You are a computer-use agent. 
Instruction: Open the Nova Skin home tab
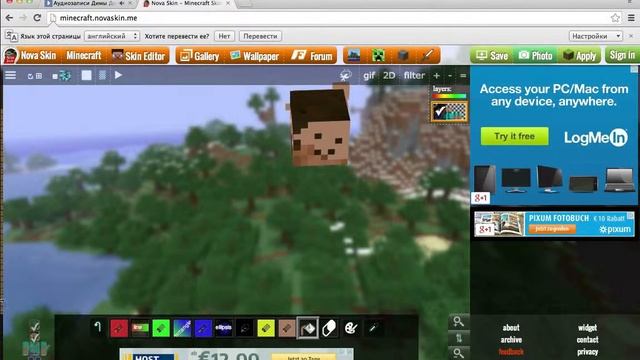point(29,55)
